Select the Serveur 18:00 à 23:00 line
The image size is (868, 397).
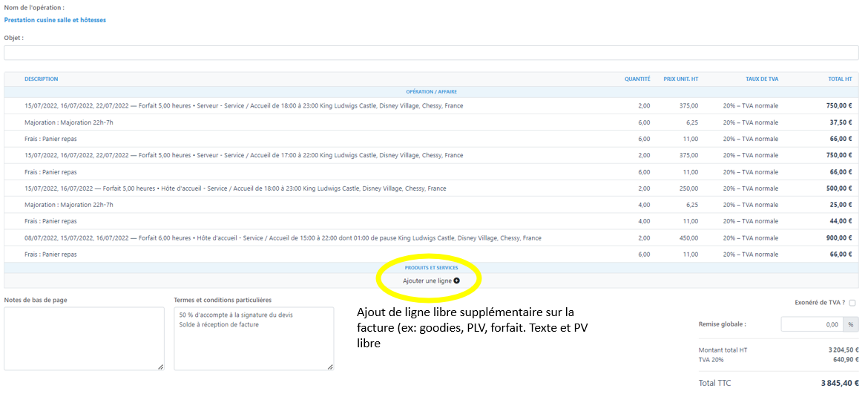(x=243, y=106)
